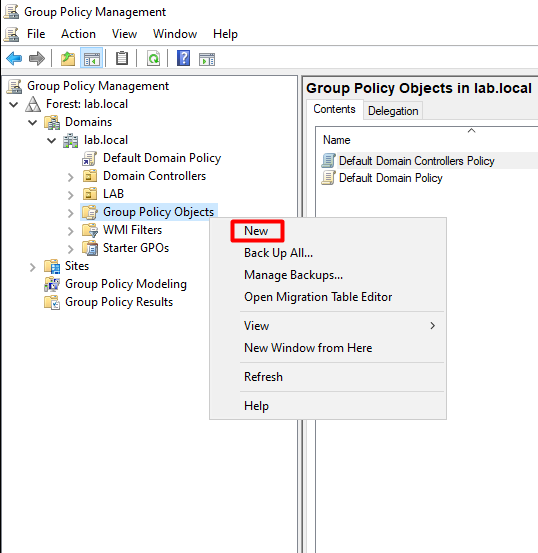Click the Forward arrow toolbar icon
The width and height of the screenshot is (538, 553).
37,58
